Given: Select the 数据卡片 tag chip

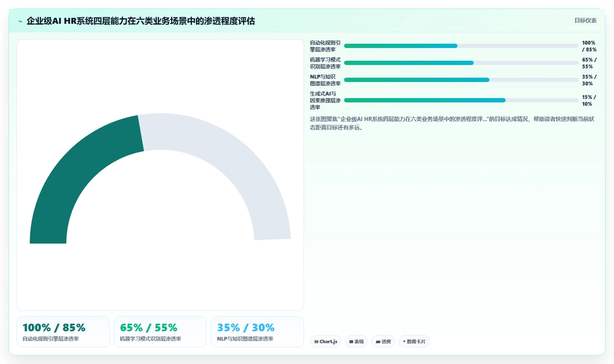Looking at the screenshot, I should (414, 341).
